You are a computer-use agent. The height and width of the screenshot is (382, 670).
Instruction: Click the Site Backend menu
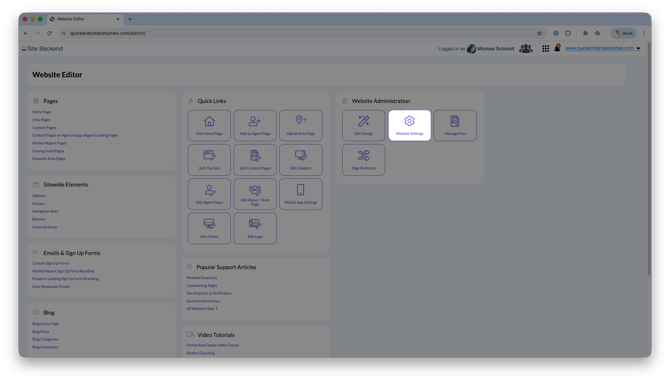42,49
